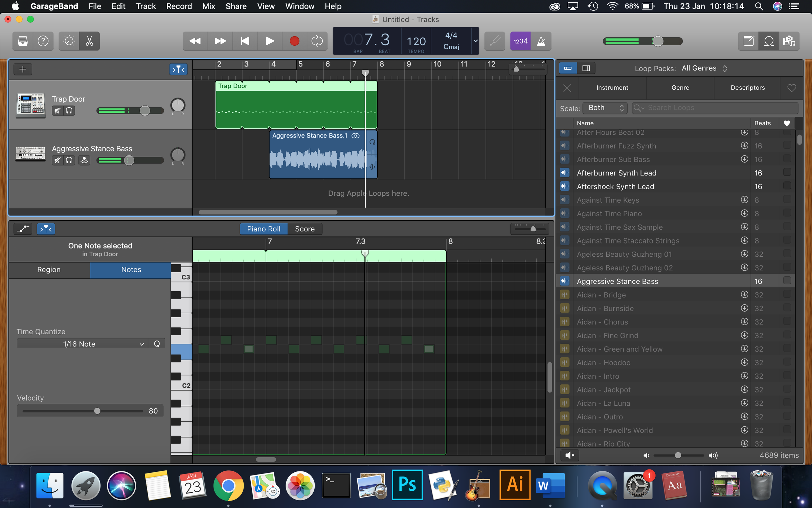
Task: Open Quick Help with the question mark icon
Action: pyautogui.click(x=43, y=41)
